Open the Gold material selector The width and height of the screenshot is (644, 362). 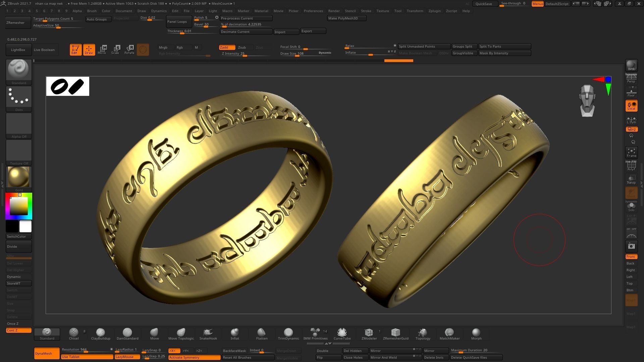19,179
